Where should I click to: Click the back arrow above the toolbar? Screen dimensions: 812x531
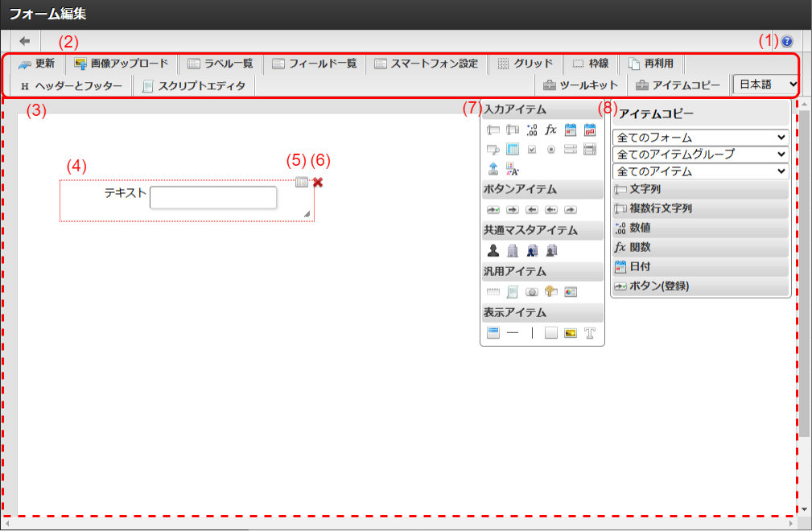[x=24, y=39]
